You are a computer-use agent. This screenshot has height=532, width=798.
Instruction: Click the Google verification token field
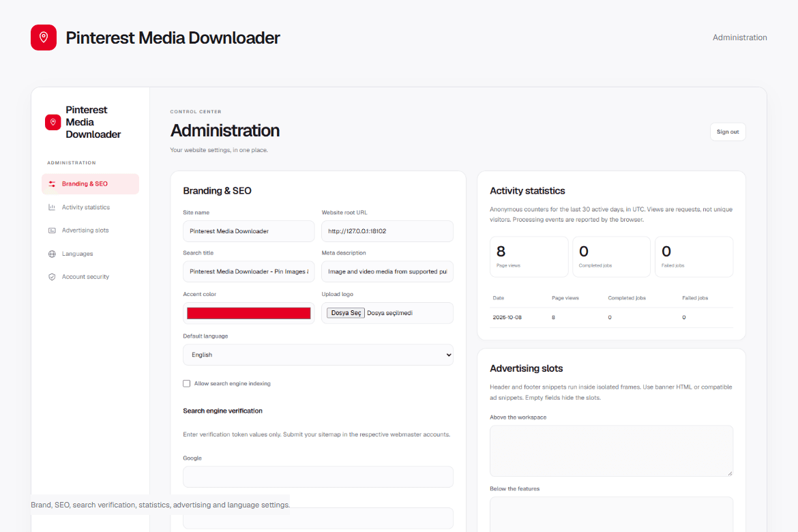point(318,477)
